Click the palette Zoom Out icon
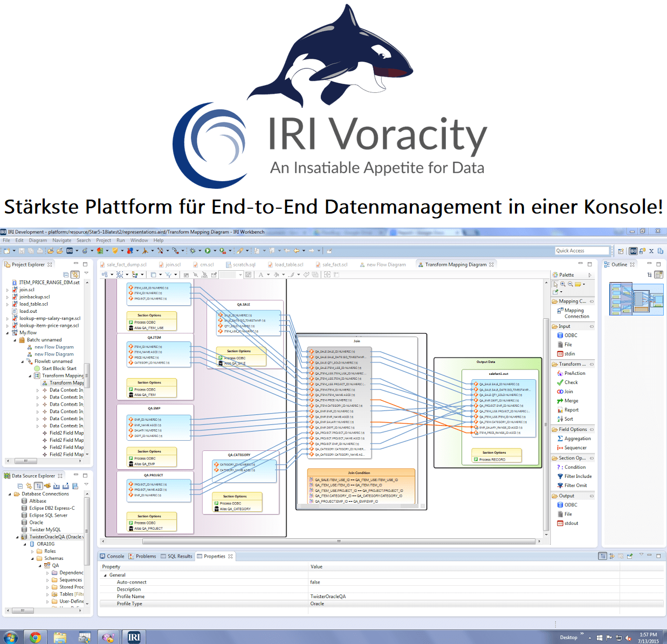Viewport: 667px width, 644px height. click(570, 284)
